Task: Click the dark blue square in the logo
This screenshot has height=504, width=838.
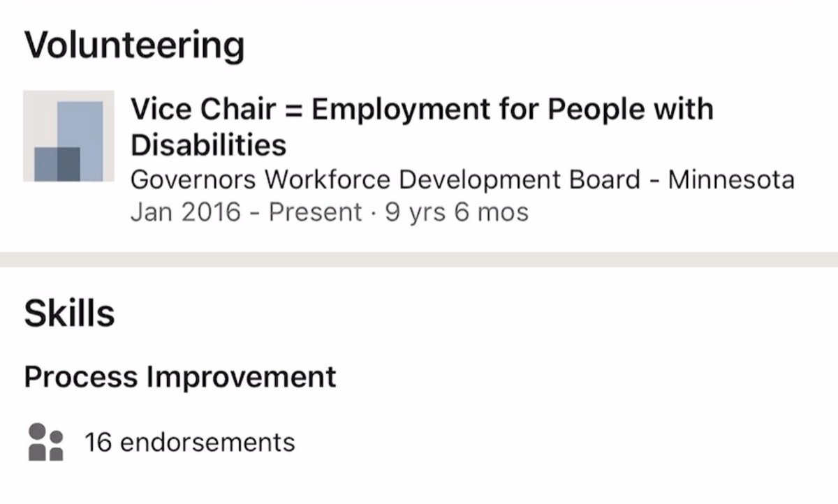Action: tap(57, 163)
